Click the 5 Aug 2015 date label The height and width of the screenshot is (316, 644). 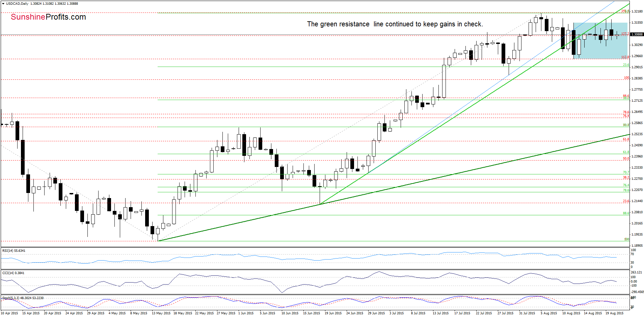(x=548, y=313)
